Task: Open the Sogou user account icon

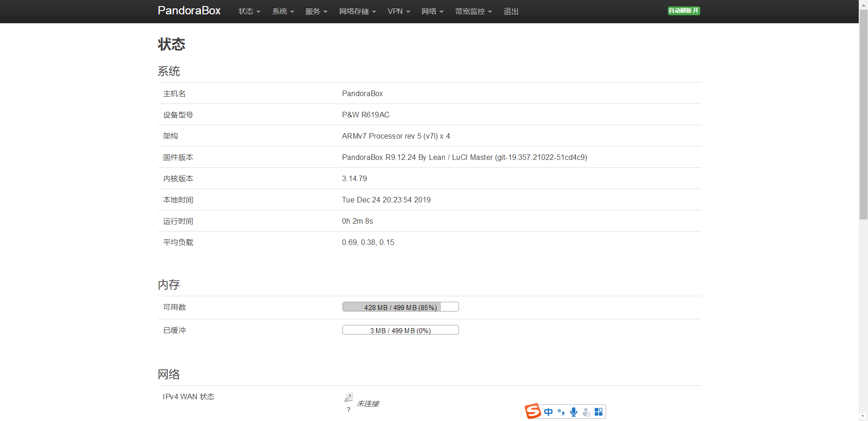Action: pyautogui.click(x=586, y=412)
